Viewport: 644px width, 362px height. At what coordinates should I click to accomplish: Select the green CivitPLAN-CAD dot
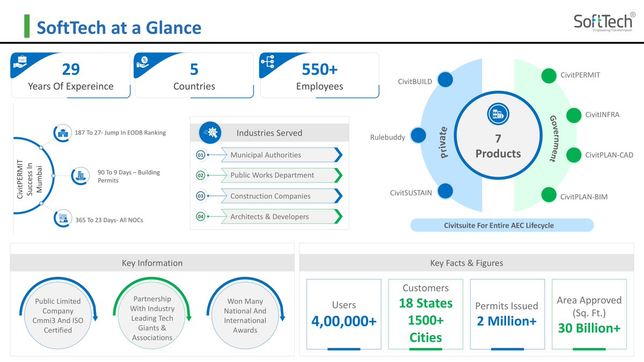pyautogui.click(x=574, y=155)
